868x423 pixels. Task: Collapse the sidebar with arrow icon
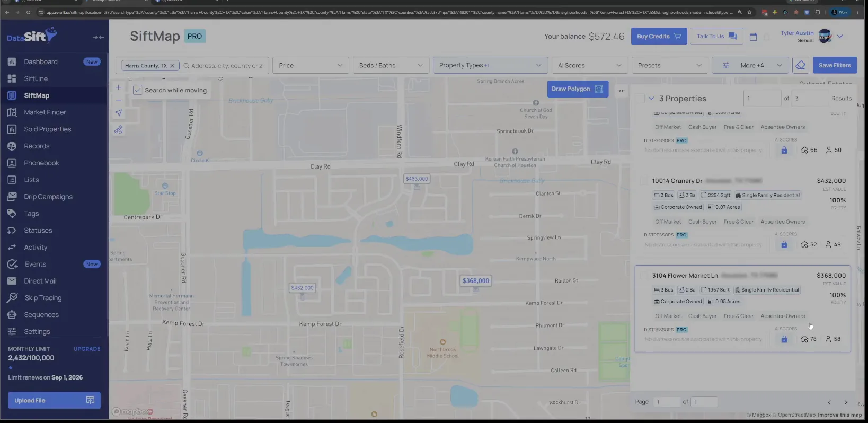pos(98,37)
